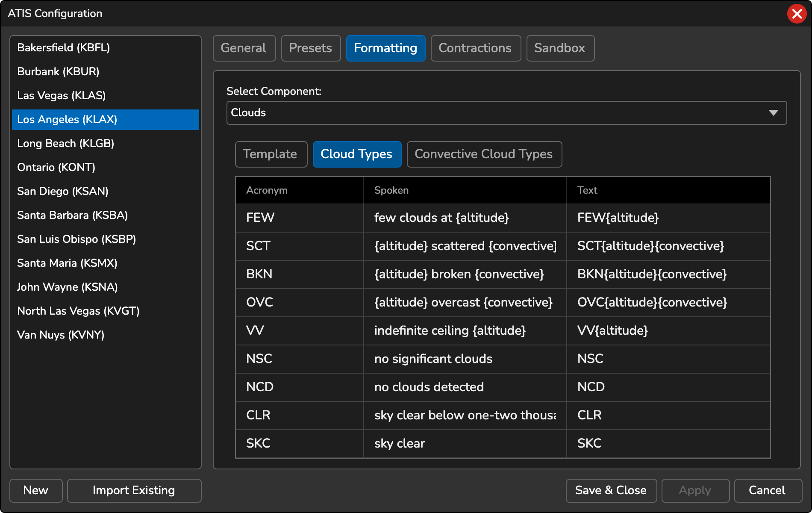812x513 pixels.
Task: Click the Import Existing button
Action: (134, 490)
